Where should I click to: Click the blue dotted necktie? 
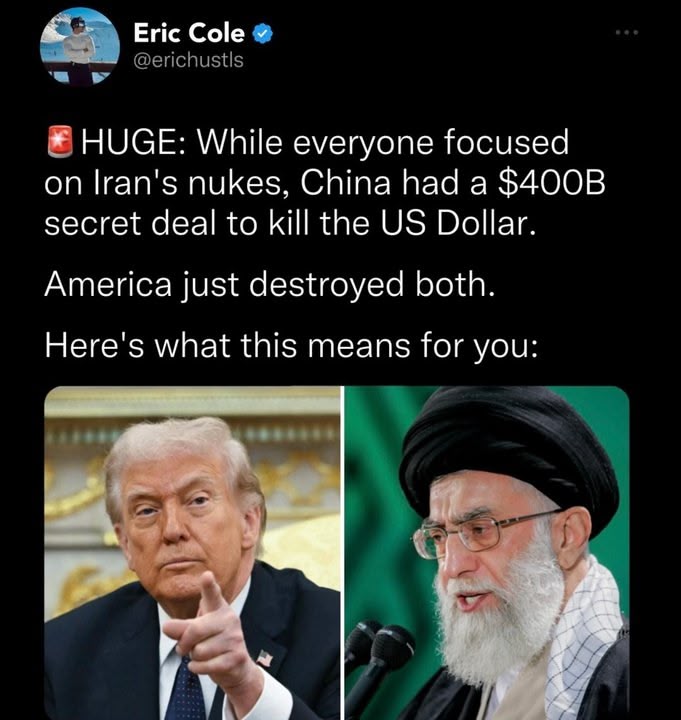pos(186,689)
